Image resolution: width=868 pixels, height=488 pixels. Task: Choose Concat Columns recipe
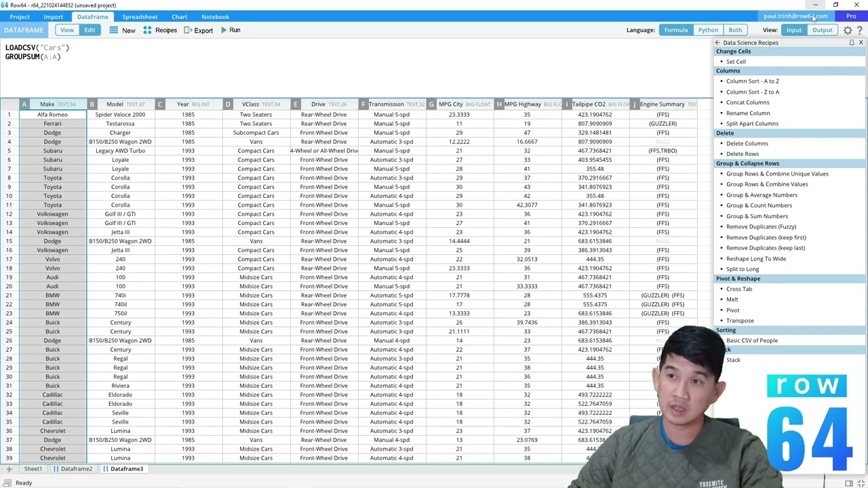coord(747,102)
